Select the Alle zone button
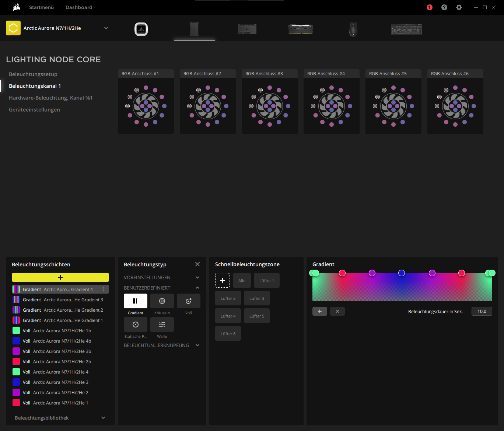Screen dimensions: 504x431 (x=242, y=280)
